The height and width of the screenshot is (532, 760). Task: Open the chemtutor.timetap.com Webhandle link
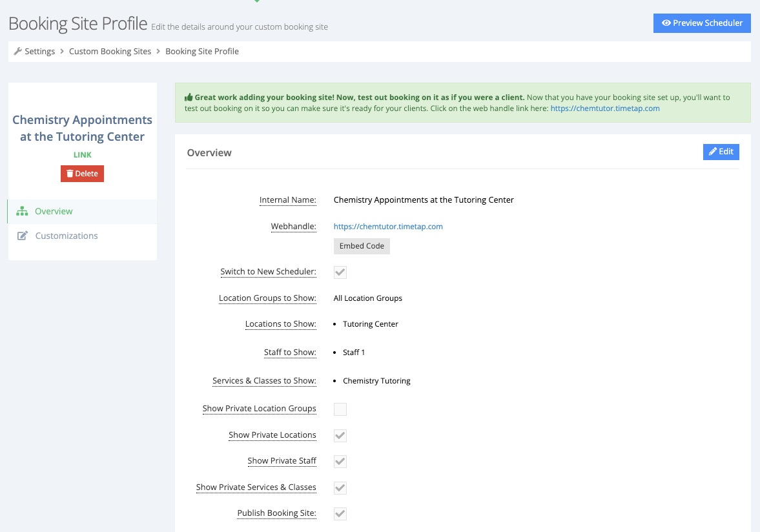388,226
